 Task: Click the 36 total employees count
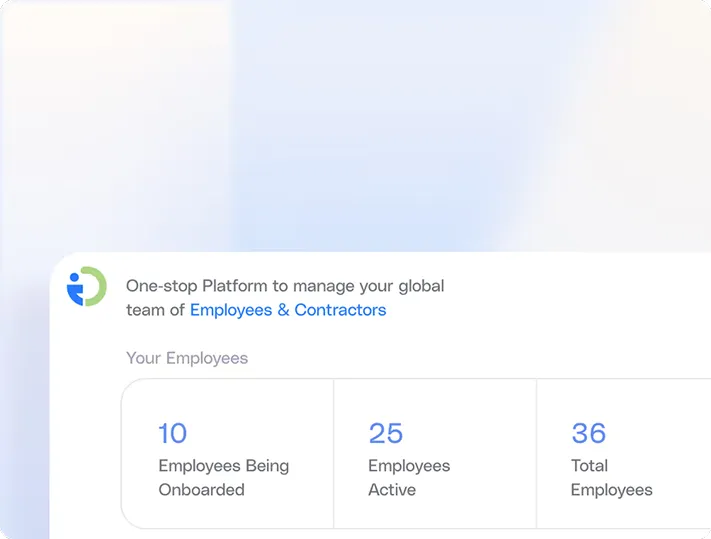click(x=589, y=433)
